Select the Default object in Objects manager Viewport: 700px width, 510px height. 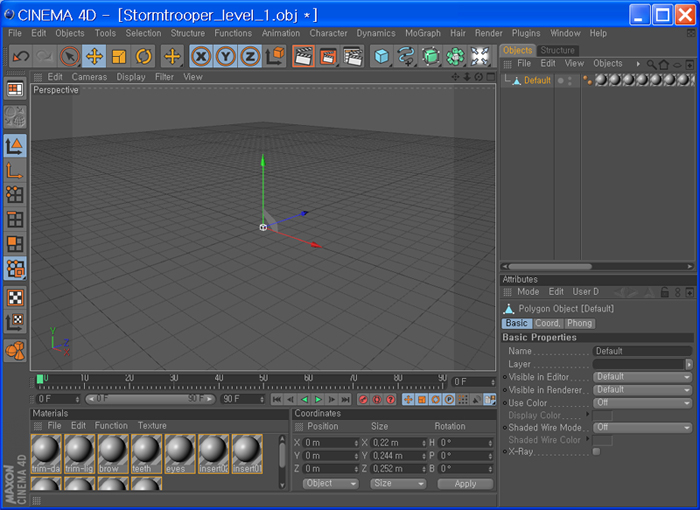[537, 80]
